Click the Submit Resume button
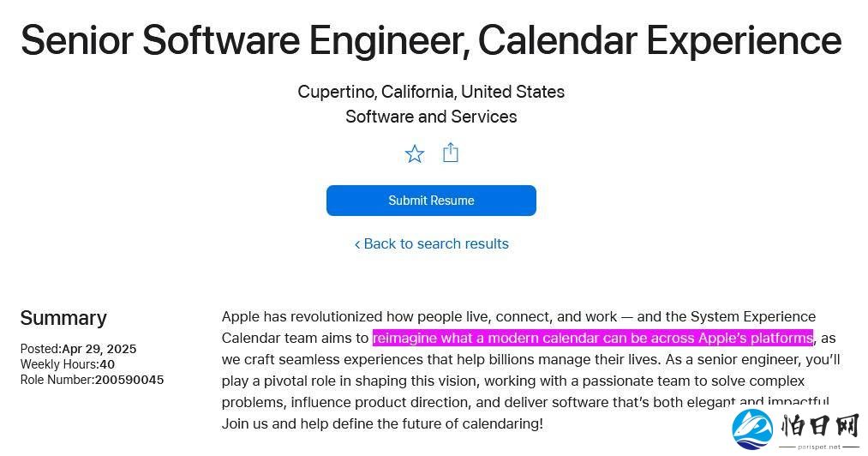 [431, 201]
